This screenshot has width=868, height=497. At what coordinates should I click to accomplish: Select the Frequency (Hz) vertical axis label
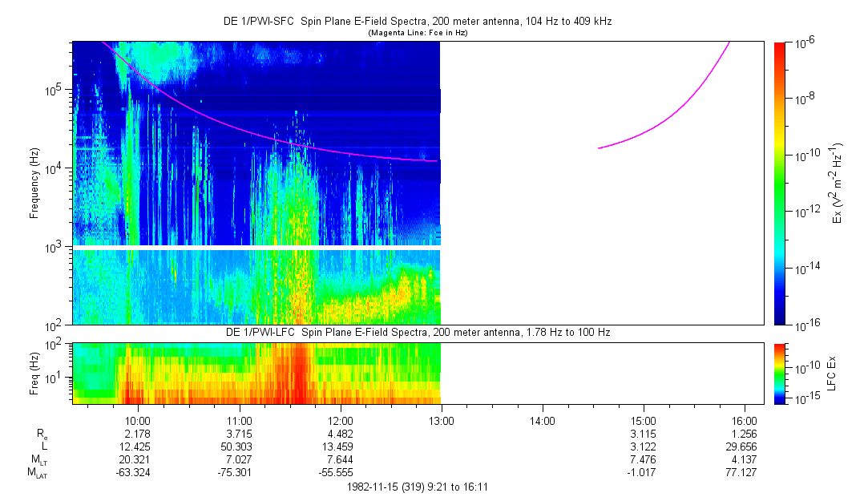pyautogui.click(x=34, y=184)
